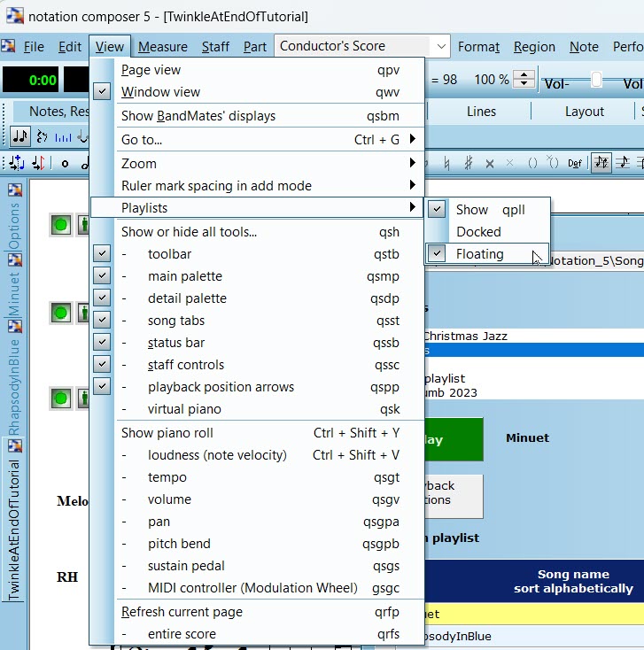Image resolution: width=644 pixels, height=650 pixels.
Task: Open the Measure menu
Action: tap(162, 47)
